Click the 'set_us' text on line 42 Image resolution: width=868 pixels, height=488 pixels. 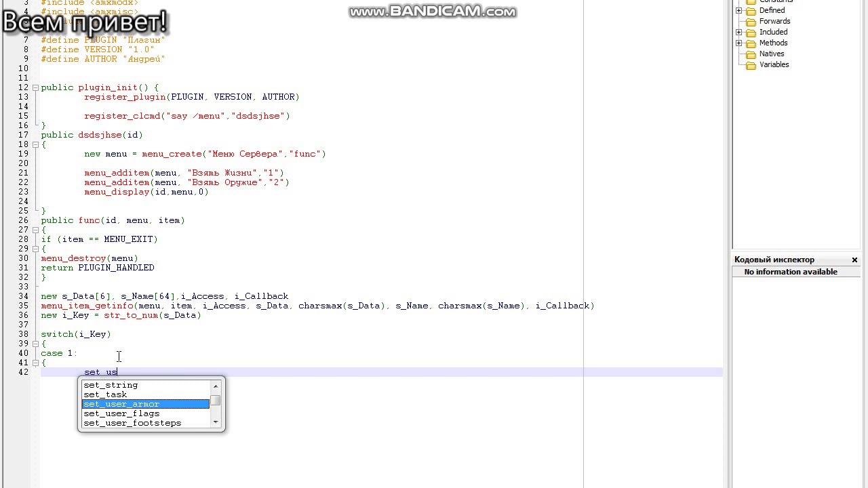(100, 372)
